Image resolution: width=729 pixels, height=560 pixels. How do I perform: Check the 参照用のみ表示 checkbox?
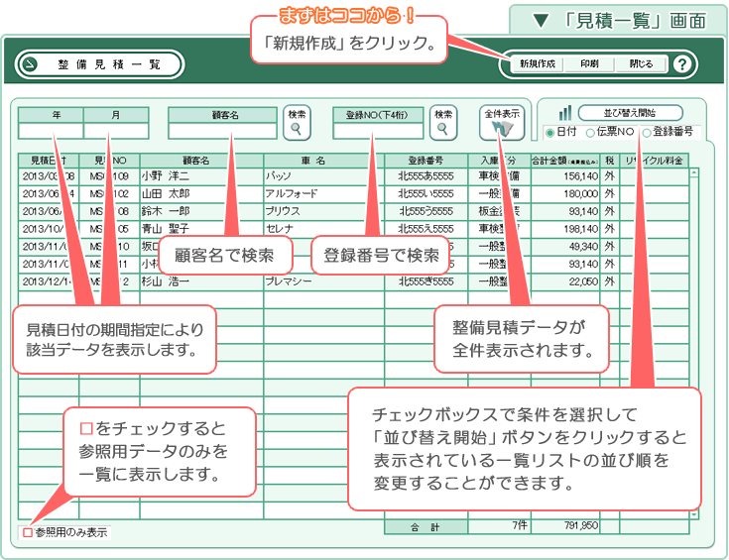pos(28,532)
